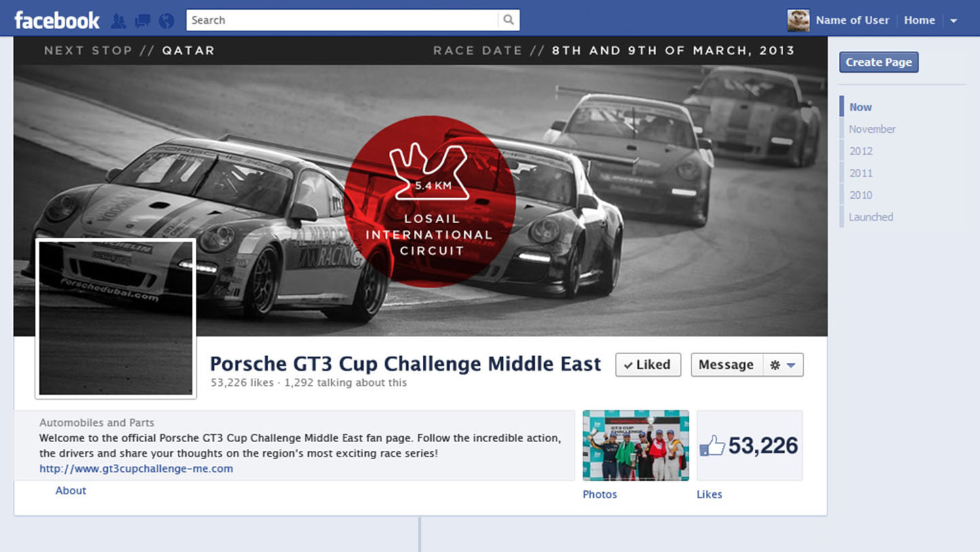Image resolution: width=980 pixels, height=552 pixels.
Task: Toggle the Liked button
Action: click(x=648, y=365)
